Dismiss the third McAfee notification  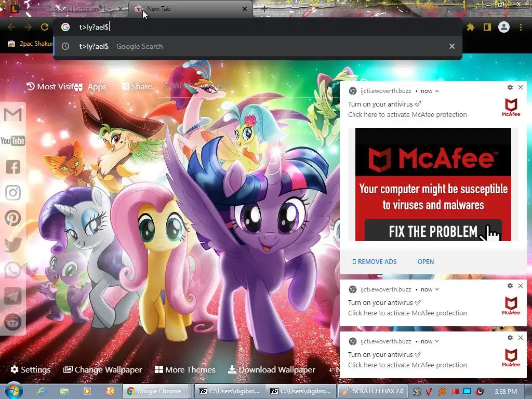(521, 338)
